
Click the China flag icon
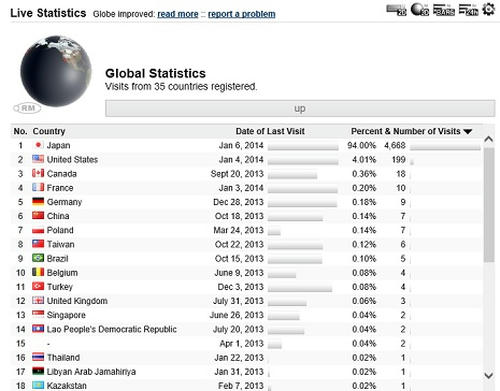click(x=38, y=215)
